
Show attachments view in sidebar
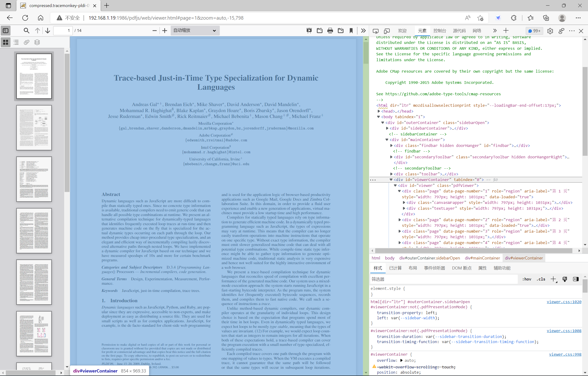coord(27,42)
